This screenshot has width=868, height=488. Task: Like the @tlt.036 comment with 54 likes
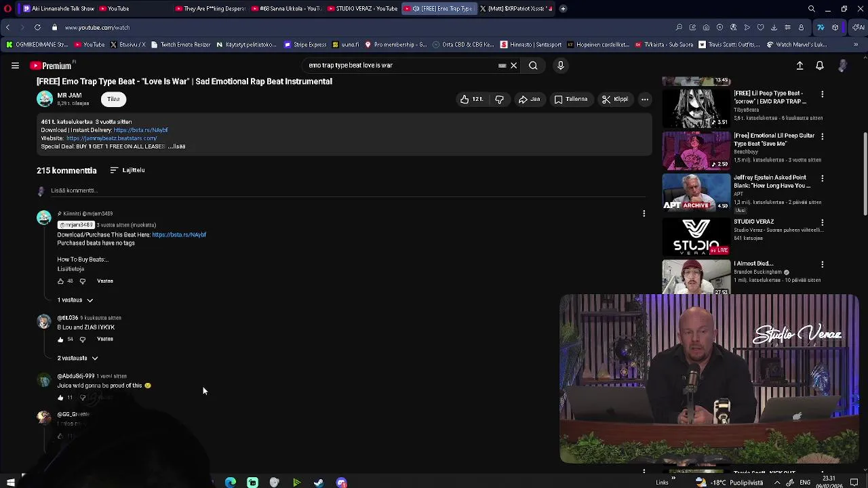coord(60,340)
